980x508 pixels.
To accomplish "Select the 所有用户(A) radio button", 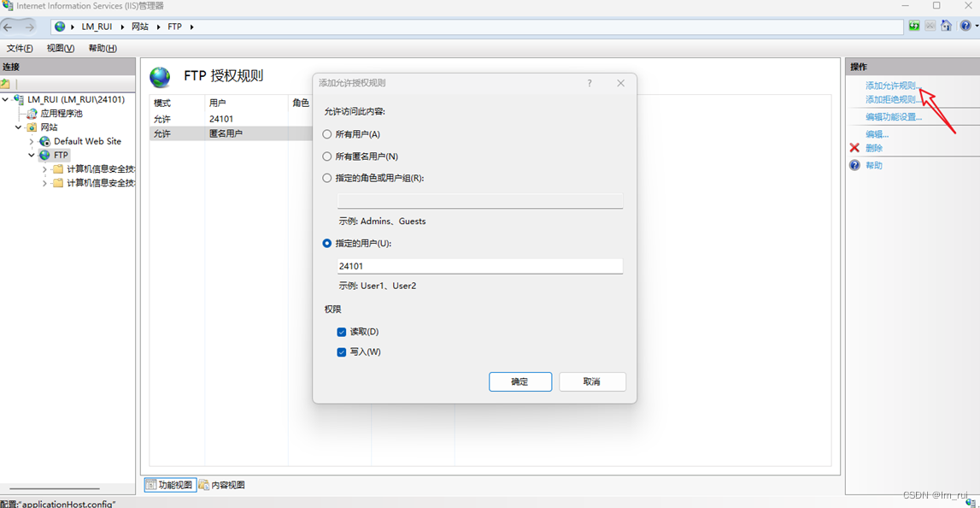I will (327, 134).
